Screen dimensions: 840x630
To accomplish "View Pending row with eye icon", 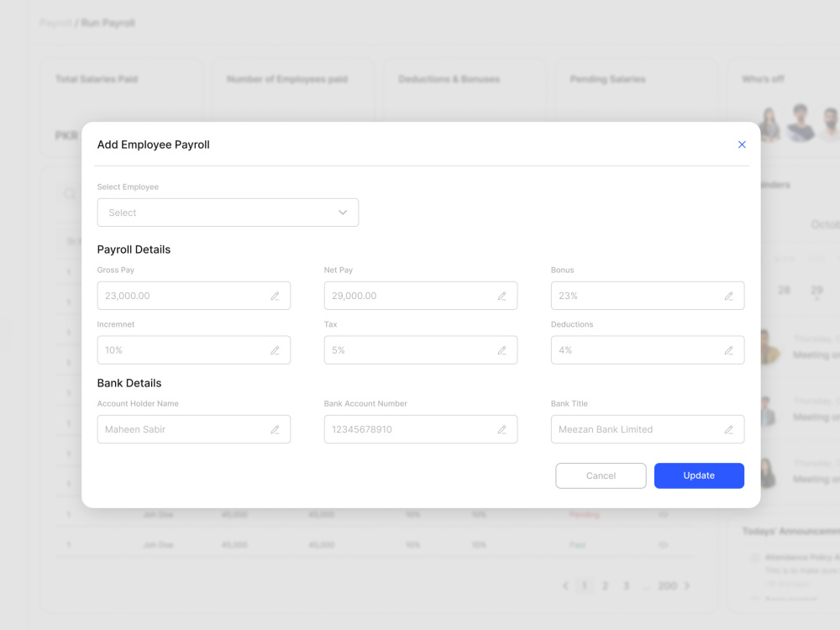I will pos(663,514).
